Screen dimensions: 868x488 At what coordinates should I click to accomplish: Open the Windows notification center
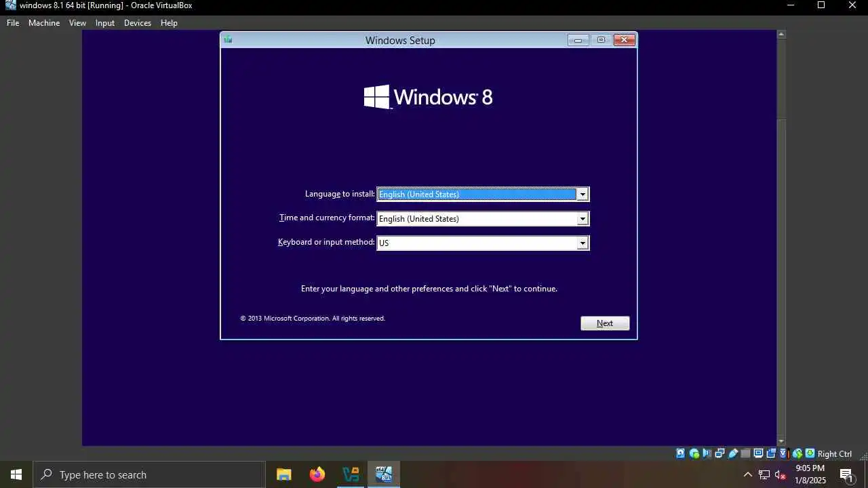[x=846, y=474]
